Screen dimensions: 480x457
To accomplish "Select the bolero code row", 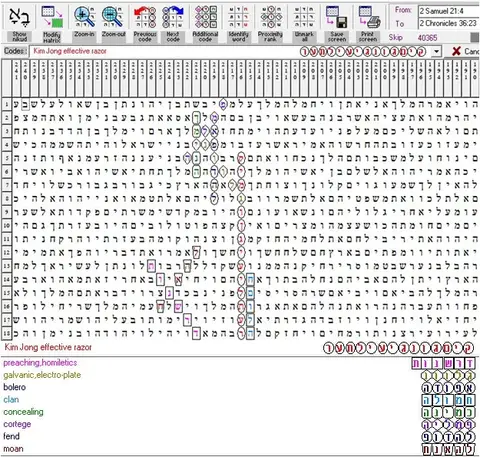I will click(240, 387).
